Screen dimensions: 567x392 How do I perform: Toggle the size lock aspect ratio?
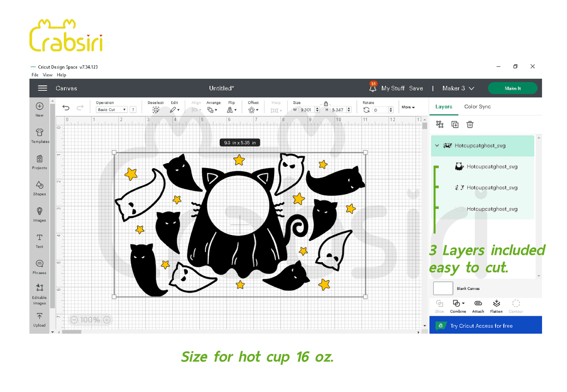pos(326,104)
